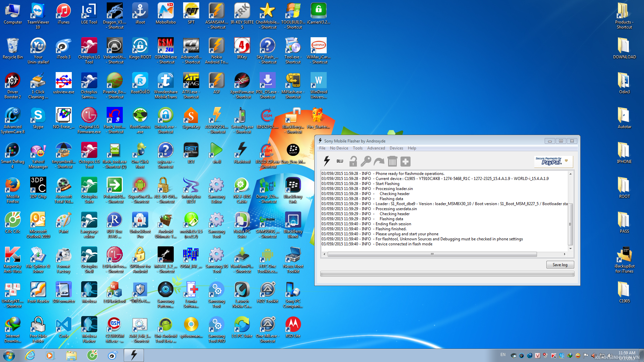Select the Octoplus Suite desktop icon

(x=89, y=190)
